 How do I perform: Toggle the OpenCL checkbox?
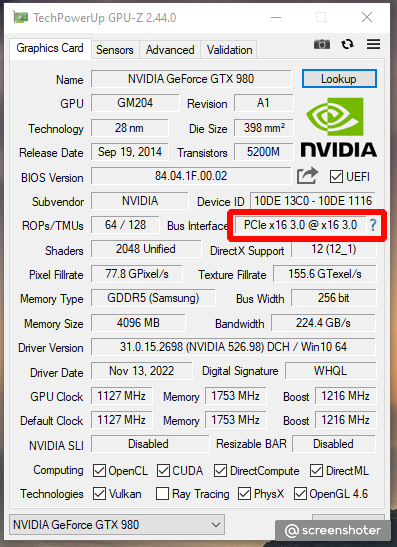(x=99, y=471)
